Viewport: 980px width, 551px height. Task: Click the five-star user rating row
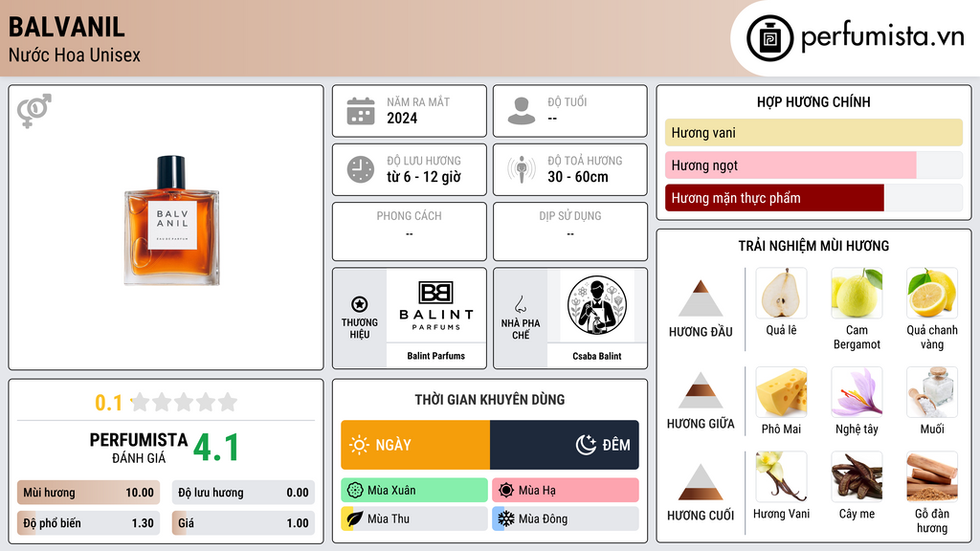click(185, 402)
